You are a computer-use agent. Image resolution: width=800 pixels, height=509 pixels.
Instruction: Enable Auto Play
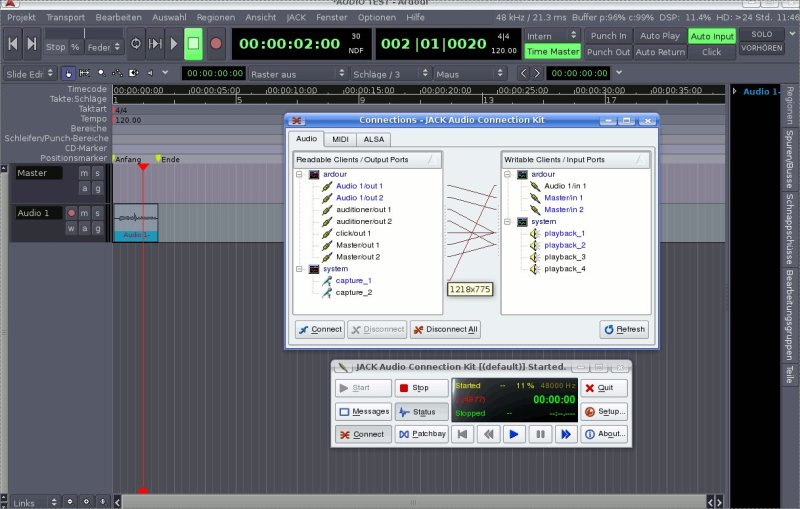coord(660,36)
